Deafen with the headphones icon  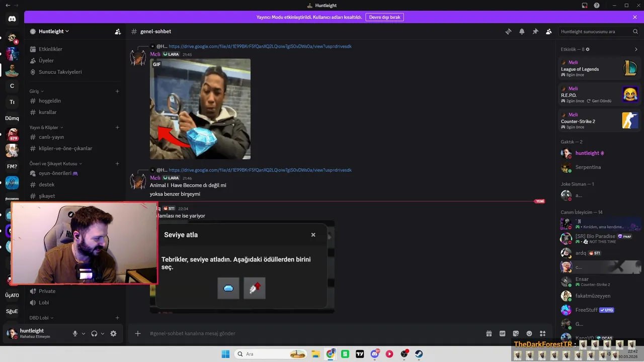pos(94,333)
